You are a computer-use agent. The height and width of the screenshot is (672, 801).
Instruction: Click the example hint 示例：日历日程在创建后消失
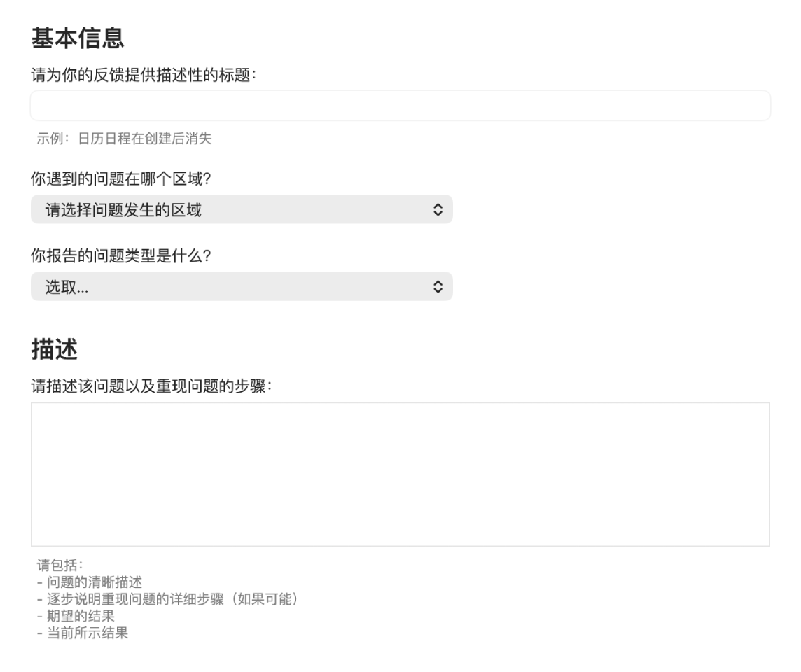pos(124,139)
